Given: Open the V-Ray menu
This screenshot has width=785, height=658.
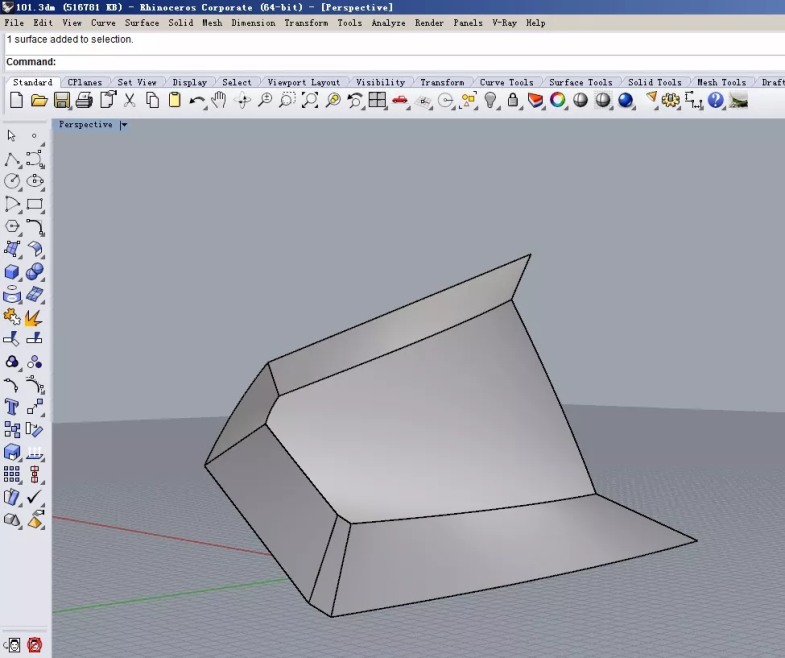Looking at the screenshot, I should (504, 22).
